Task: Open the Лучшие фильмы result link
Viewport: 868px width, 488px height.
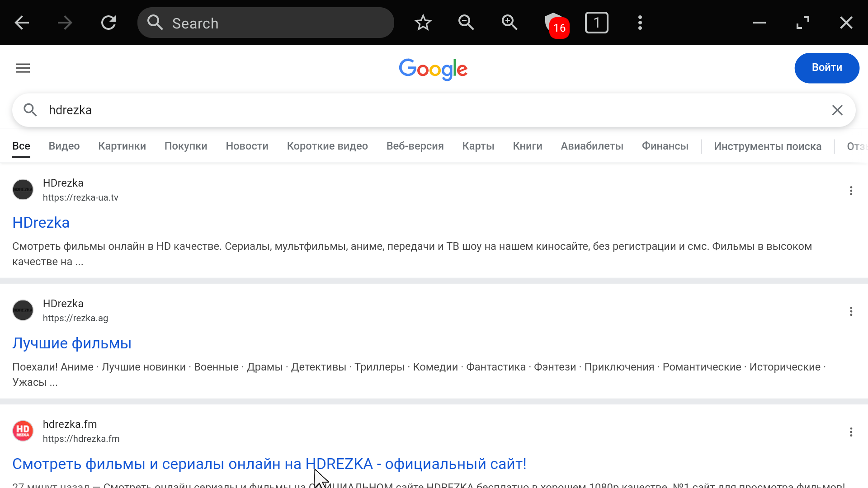Action: [72, 343]
